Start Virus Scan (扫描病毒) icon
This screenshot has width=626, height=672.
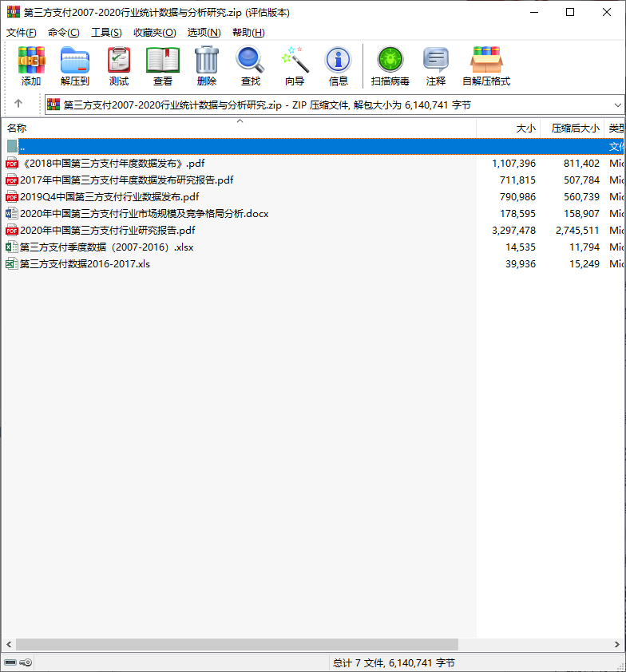(390, 66)
